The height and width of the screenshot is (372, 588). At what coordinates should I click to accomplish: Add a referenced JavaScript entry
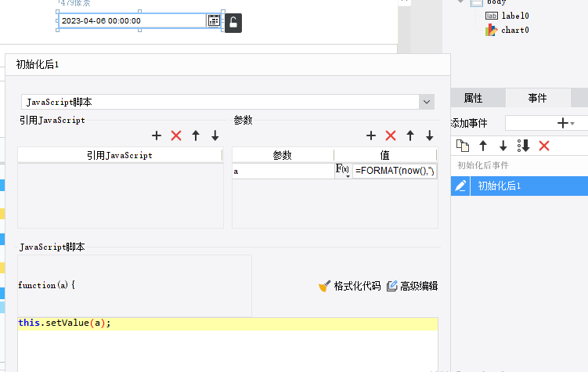point(157,135)
